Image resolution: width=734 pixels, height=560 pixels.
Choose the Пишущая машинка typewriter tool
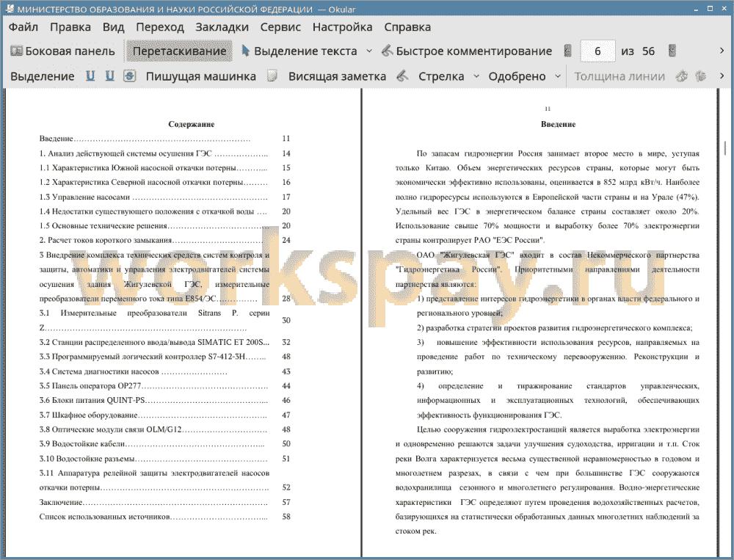(201, 76)
